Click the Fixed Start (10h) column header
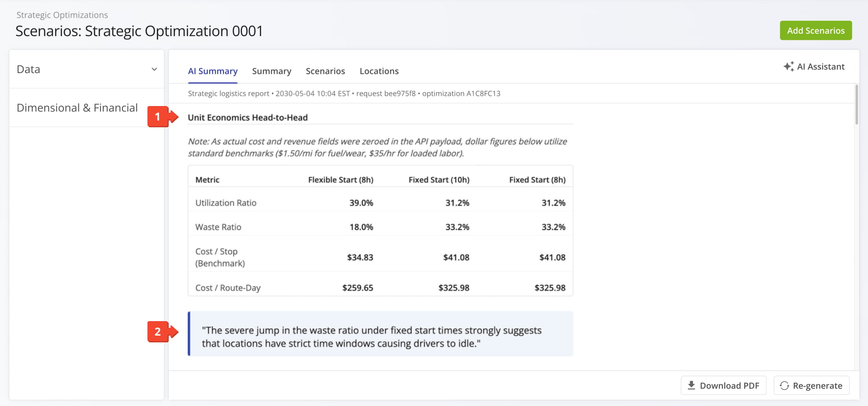Viewport: 868px width, 406px height. coord(439,179)
